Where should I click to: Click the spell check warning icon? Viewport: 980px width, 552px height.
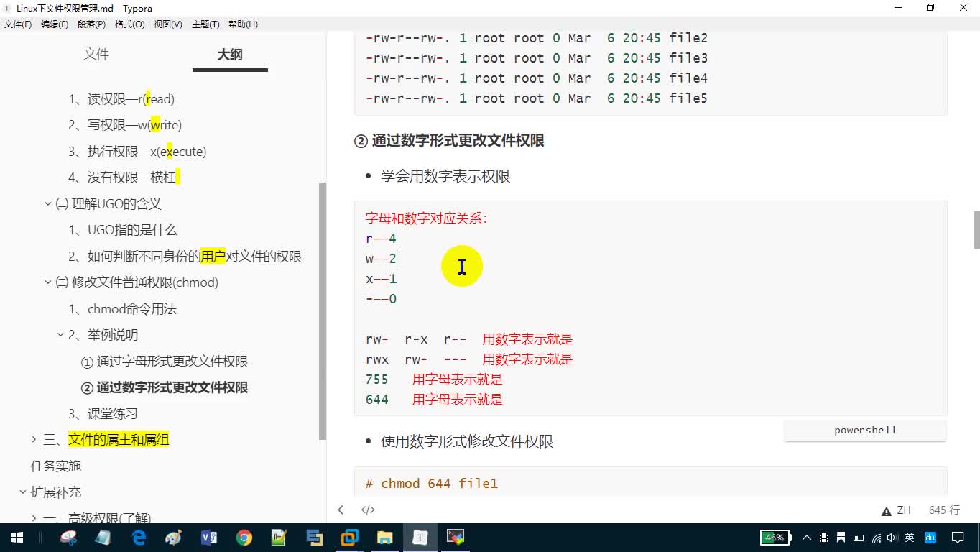(x=887, y=511)
